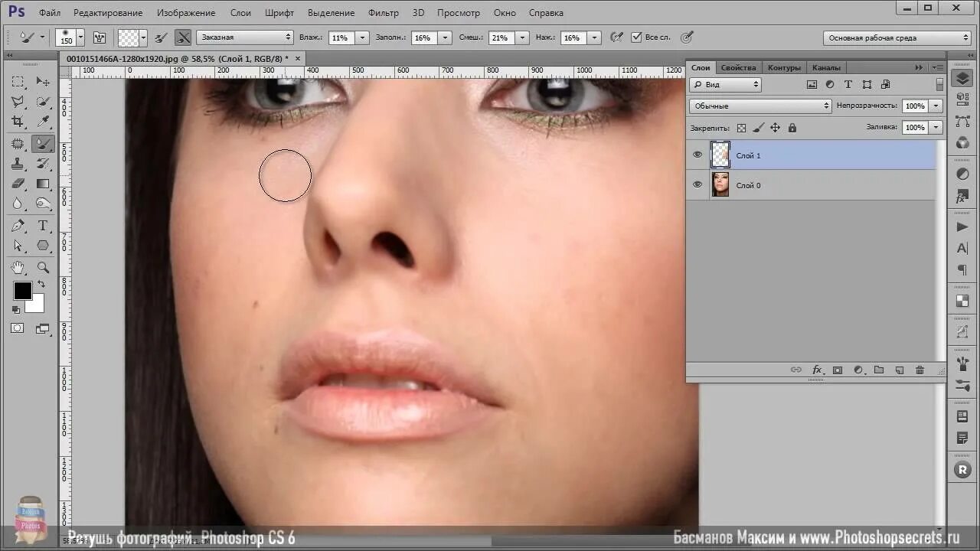Open brush preset picker dropdown
Image resolution: width=980 pixels, height=551 pixels.
tap(80, 37)
